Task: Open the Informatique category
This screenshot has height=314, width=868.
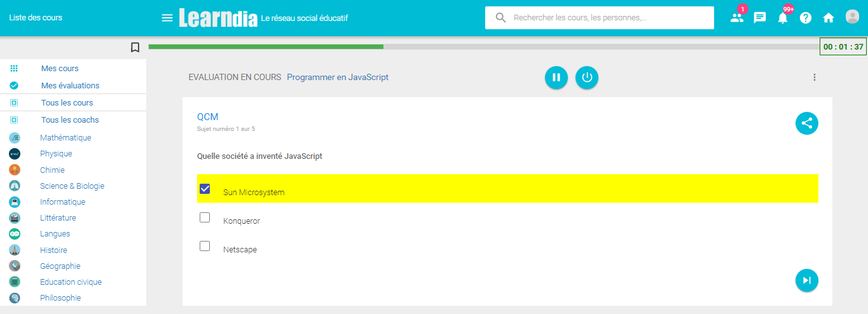Action: 62,202
